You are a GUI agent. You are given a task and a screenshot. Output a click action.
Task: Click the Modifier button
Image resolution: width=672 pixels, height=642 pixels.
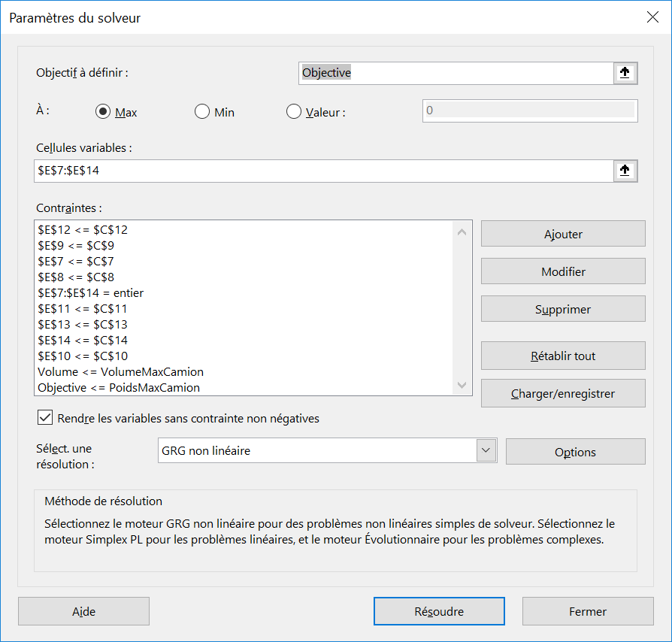click(563, 271)
